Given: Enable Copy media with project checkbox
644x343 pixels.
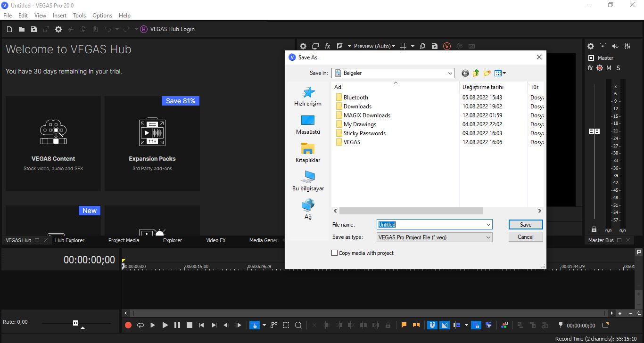Looking at the screenshot, I should 335,253.
